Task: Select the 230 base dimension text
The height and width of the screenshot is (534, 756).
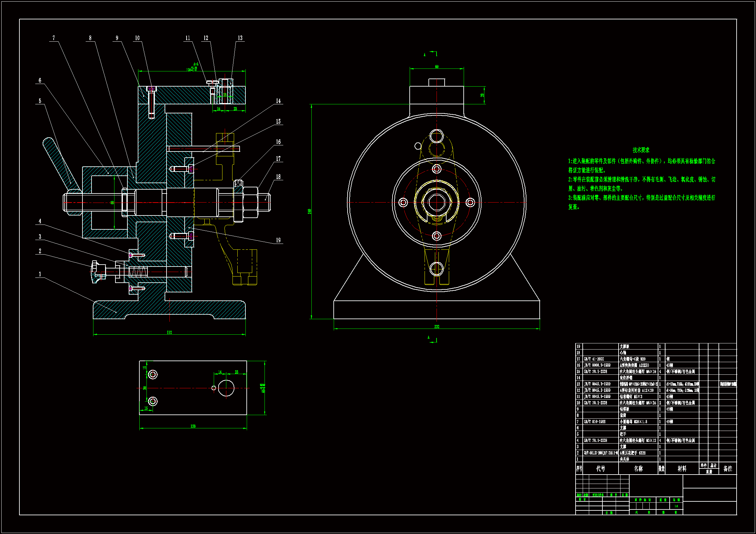Action: (437, 327)
